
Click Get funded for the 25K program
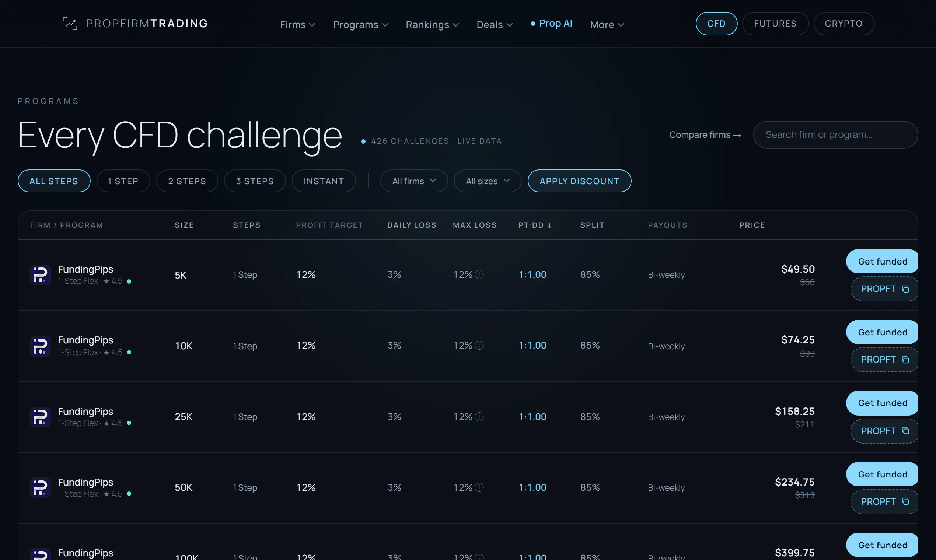pos(882,403)
